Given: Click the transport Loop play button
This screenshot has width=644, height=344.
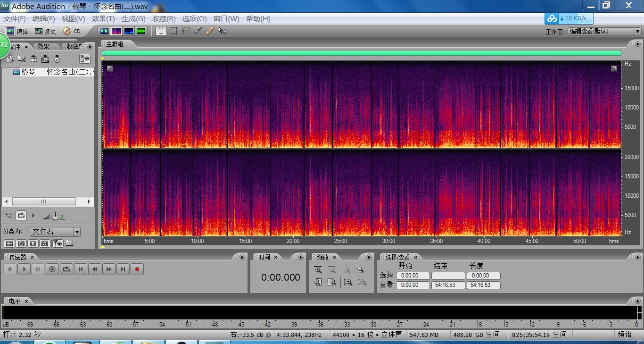Looking at the screenshot, I should point(66,269).
